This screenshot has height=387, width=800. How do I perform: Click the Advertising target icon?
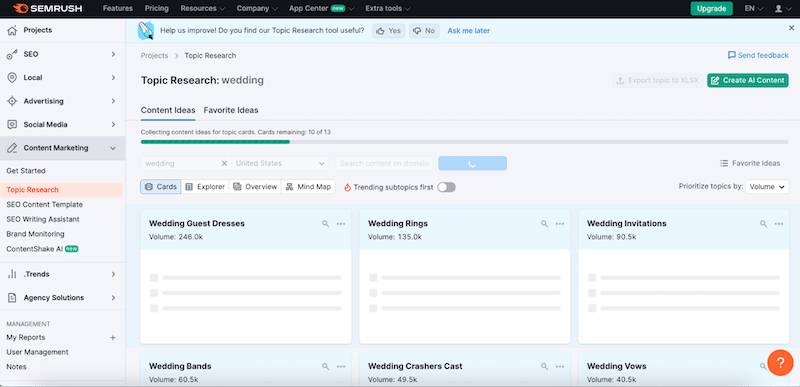tap(12, 101)
